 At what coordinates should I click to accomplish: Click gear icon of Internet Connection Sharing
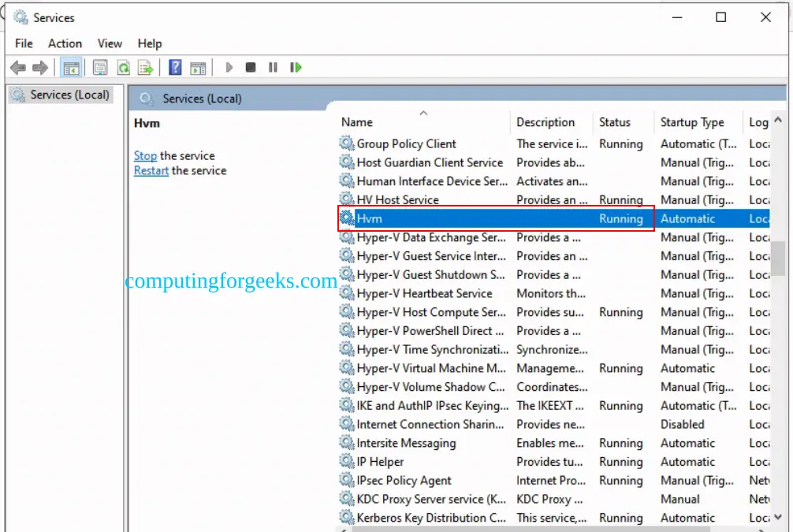(x=346, y=424)
